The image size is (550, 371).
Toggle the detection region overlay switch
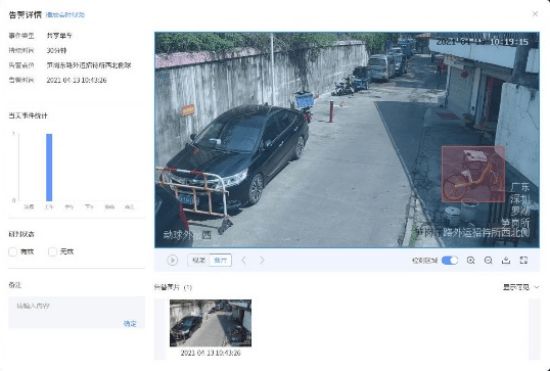click(450, 260)
